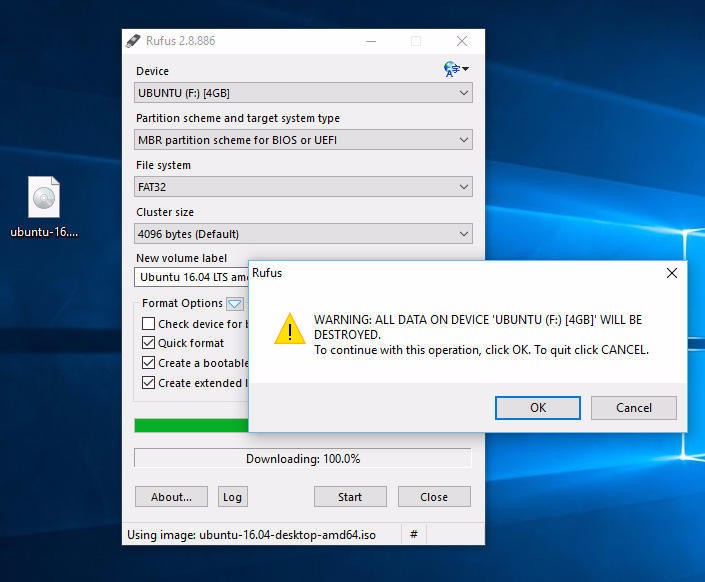Click the yellow warning triangle icon
Screen dimensions: 705x582
pos(290,329)
